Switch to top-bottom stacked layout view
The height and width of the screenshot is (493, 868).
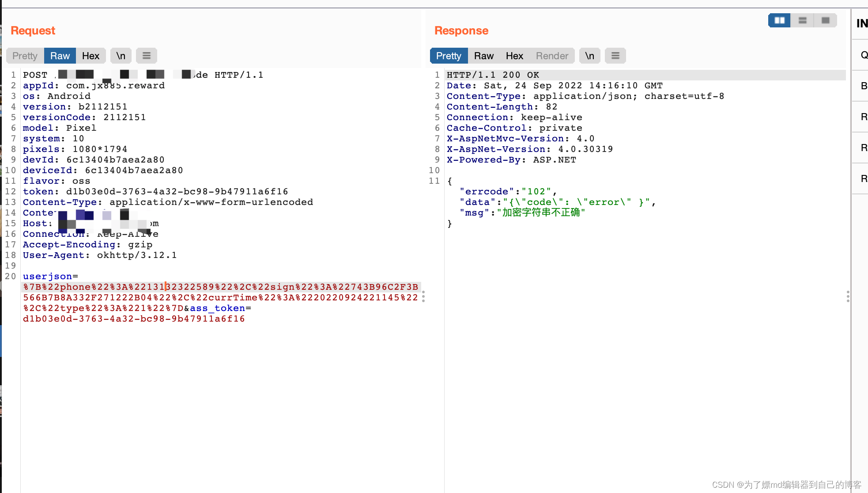tap(802, 20)
